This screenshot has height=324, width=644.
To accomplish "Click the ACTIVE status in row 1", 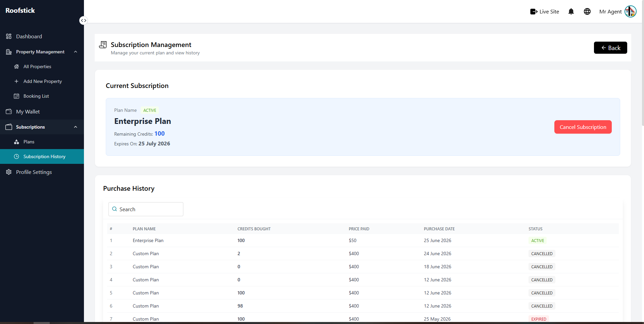I will (538, 240).
